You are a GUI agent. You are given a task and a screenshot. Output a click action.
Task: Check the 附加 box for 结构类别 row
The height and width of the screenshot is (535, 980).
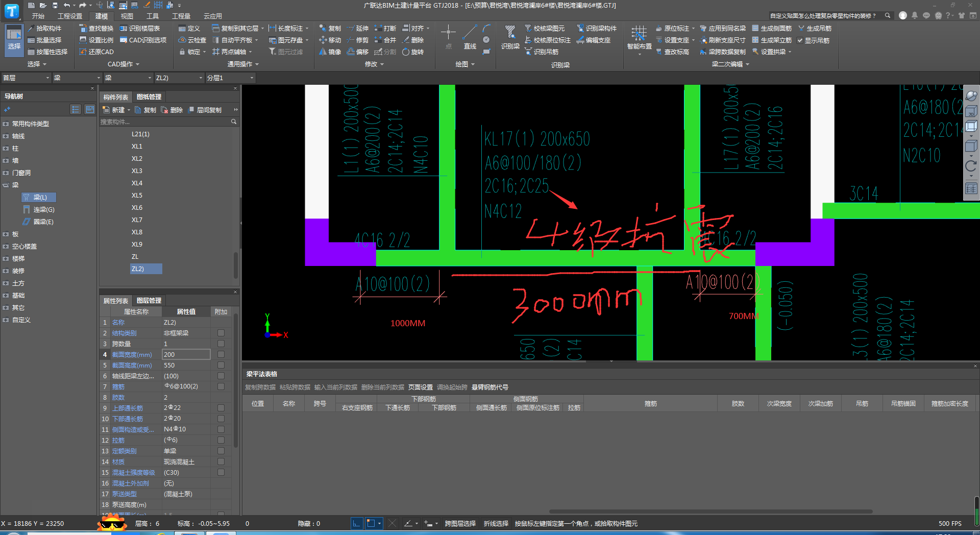(221, 333)
